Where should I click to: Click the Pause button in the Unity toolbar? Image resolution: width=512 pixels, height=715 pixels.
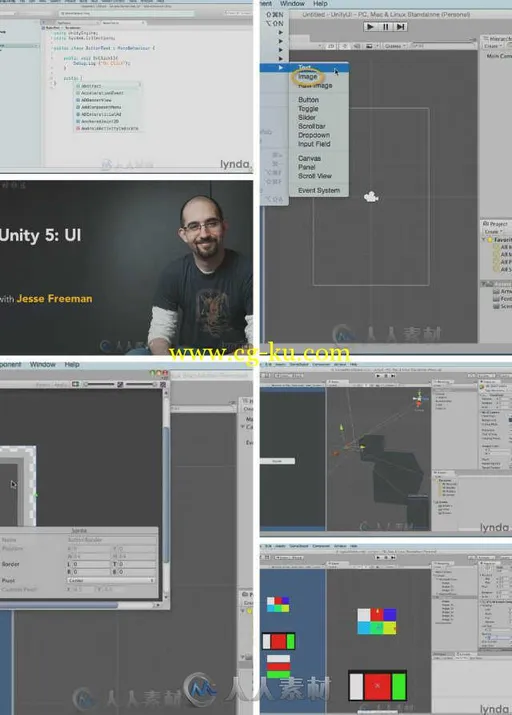pos(386,27)
